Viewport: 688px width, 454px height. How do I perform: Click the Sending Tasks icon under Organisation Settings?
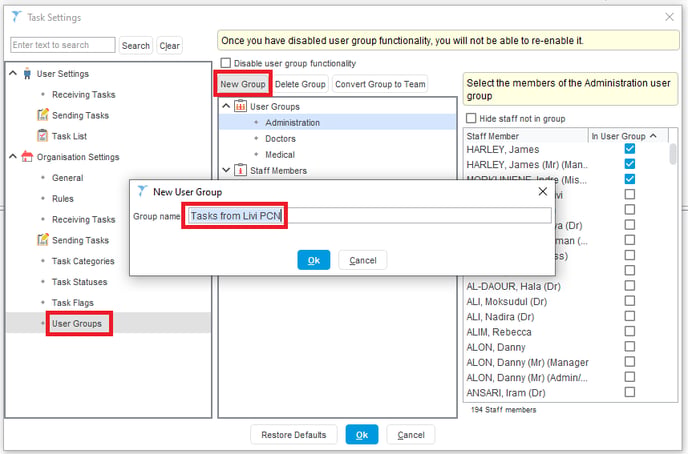(x=43, y=240)
